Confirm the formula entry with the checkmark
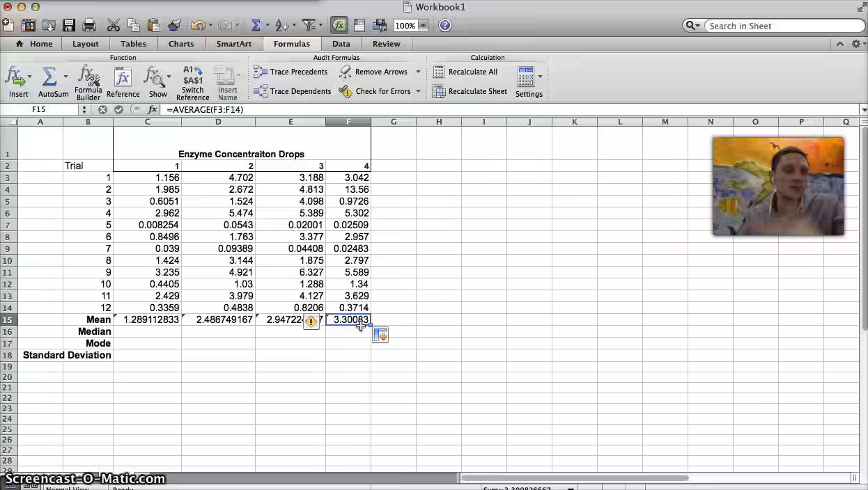868x490 pixels. click(x=118, y=110)
